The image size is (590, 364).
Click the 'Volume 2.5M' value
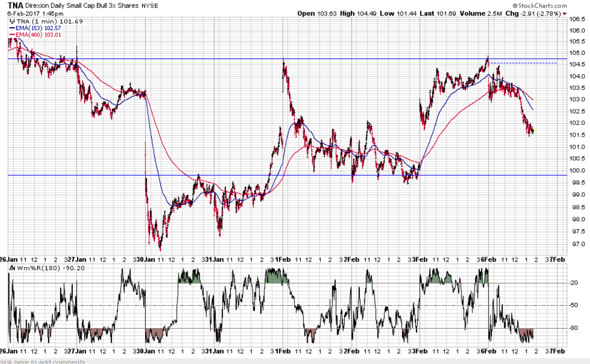(480, 14)
